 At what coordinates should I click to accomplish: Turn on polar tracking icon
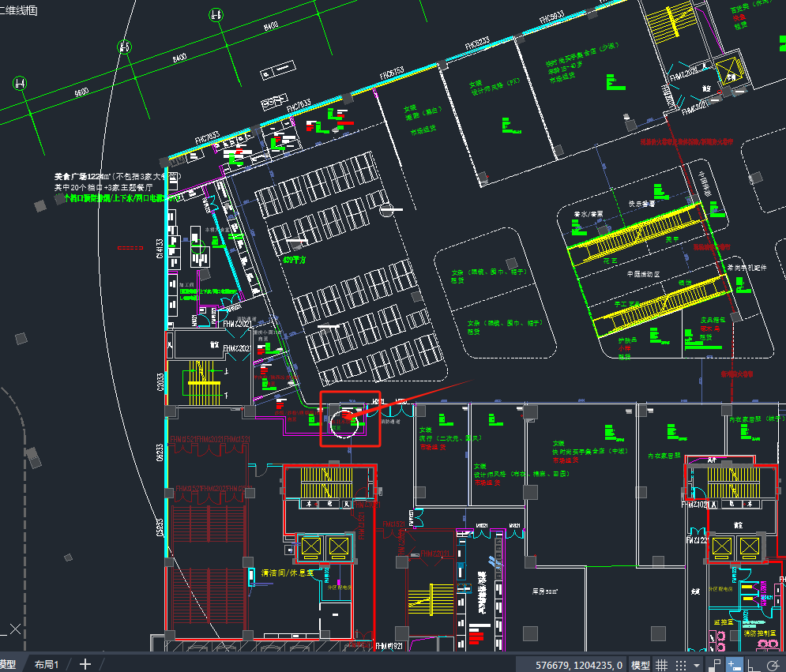(x=772, y=665)
